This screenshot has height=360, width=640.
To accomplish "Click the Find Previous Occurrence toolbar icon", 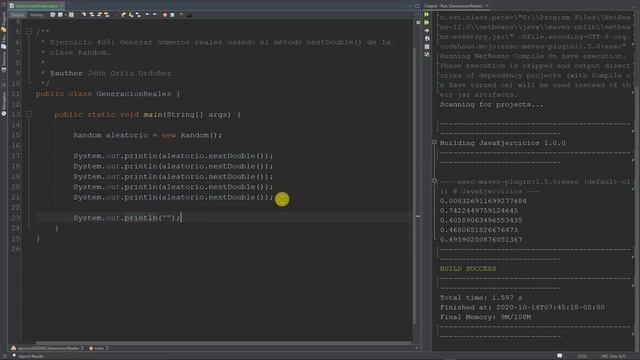I will click(92, 15).
